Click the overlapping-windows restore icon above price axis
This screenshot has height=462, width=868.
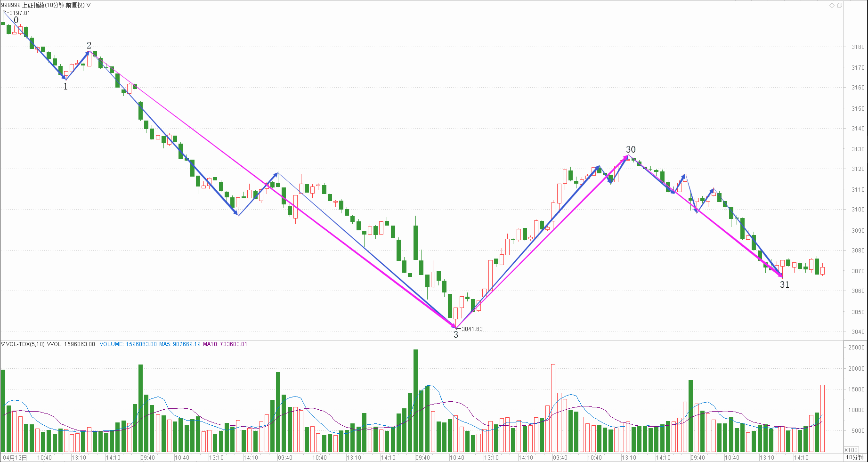840,5
